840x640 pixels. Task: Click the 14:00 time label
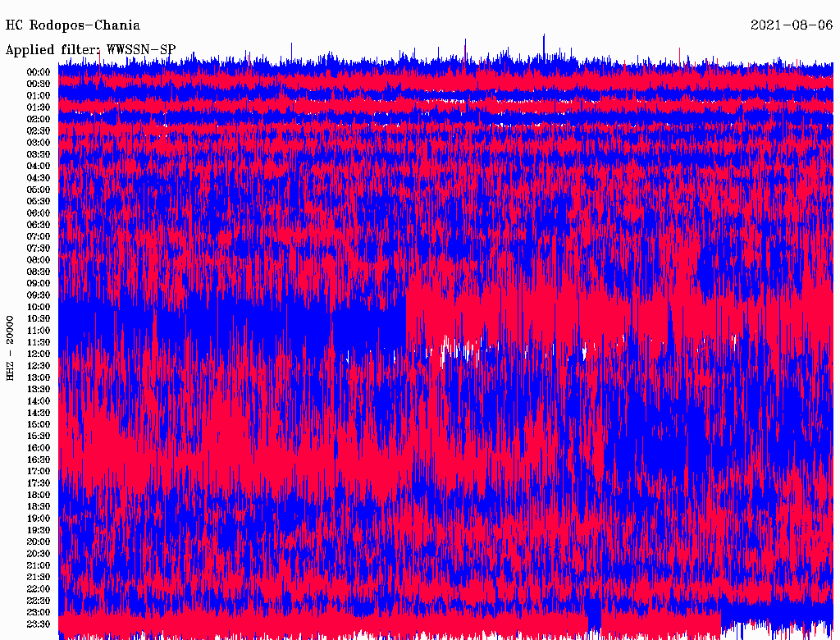[x=39, y=401]
